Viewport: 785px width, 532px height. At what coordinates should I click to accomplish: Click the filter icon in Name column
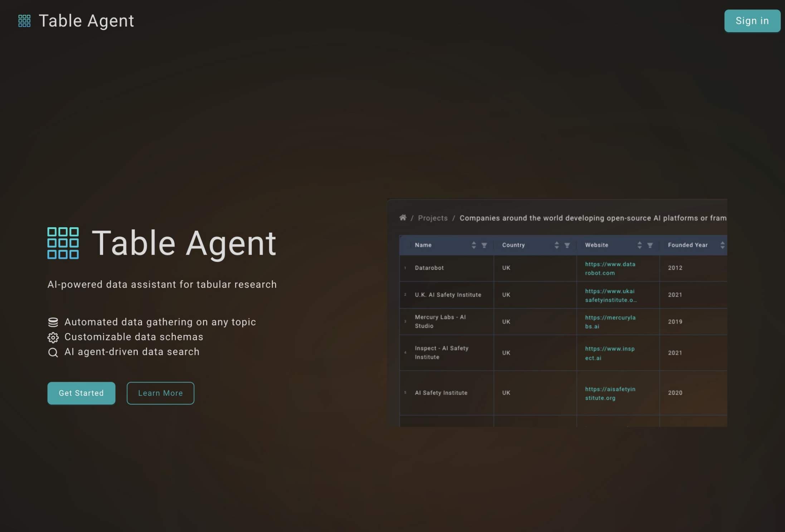click(x=484, y=245)
